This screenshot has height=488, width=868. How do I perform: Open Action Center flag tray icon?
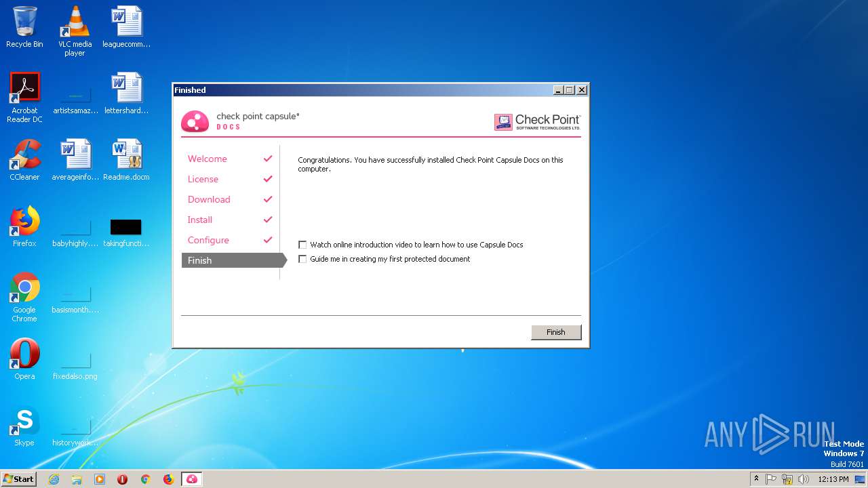tap(771, 479)
